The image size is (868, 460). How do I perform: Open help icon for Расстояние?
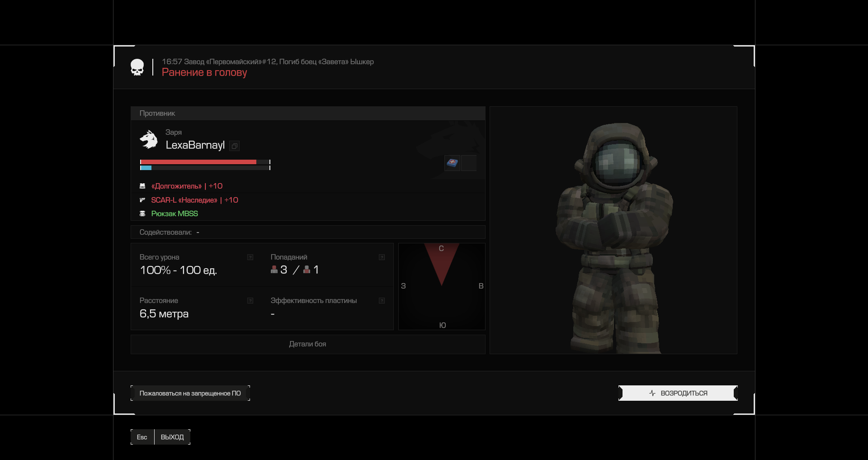(x=250, y=300)
